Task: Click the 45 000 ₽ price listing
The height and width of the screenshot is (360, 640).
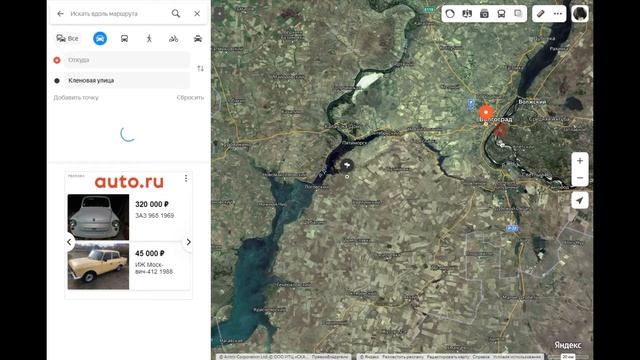Action: tap(150, 253)
